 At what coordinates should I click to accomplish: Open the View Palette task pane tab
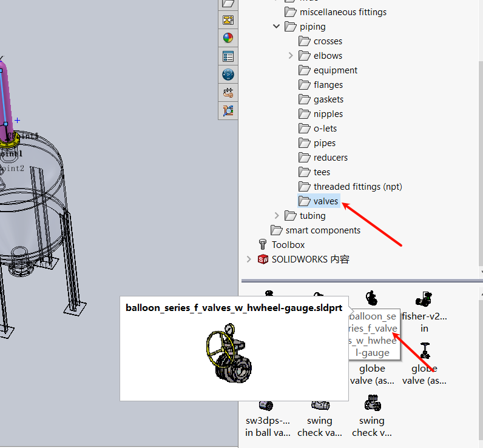pos(228,20)
